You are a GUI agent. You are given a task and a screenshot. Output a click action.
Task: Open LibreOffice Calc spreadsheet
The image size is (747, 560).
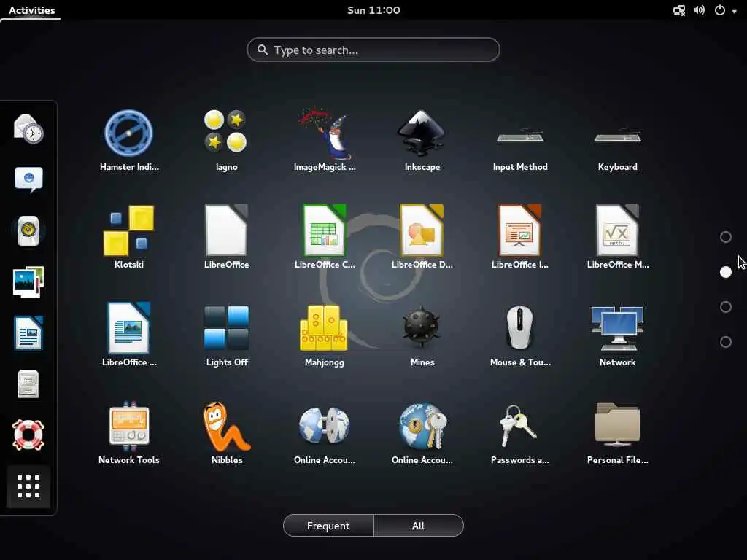pos(325,237)
